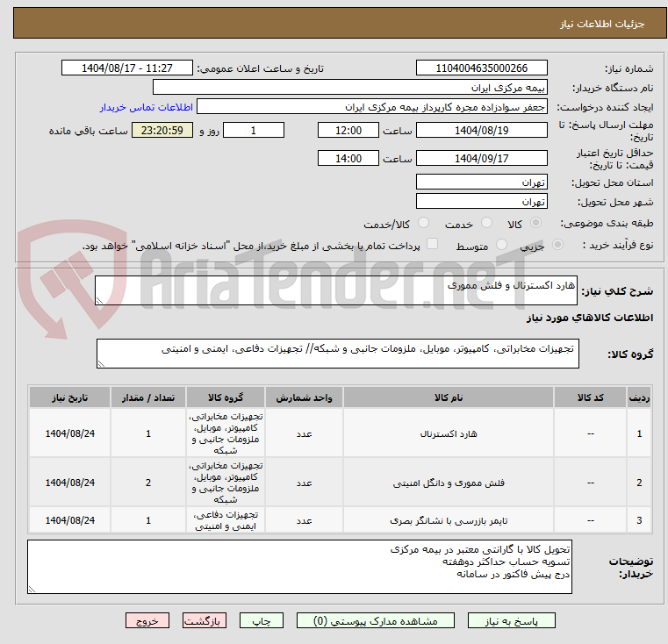
Task: Click the 12:00 deadline time field
Action: (x=348, y=130)
